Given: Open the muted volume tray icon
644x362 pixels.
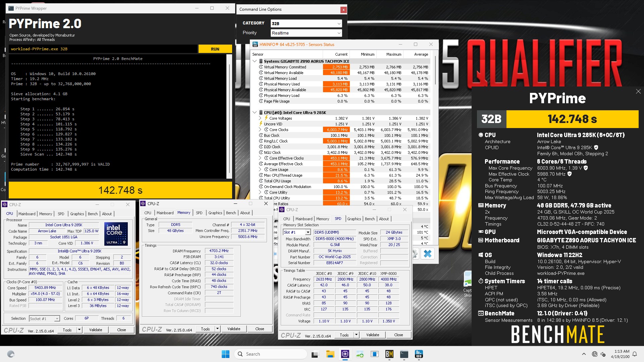Looking at the screenshot, I should tap(603, 354).
